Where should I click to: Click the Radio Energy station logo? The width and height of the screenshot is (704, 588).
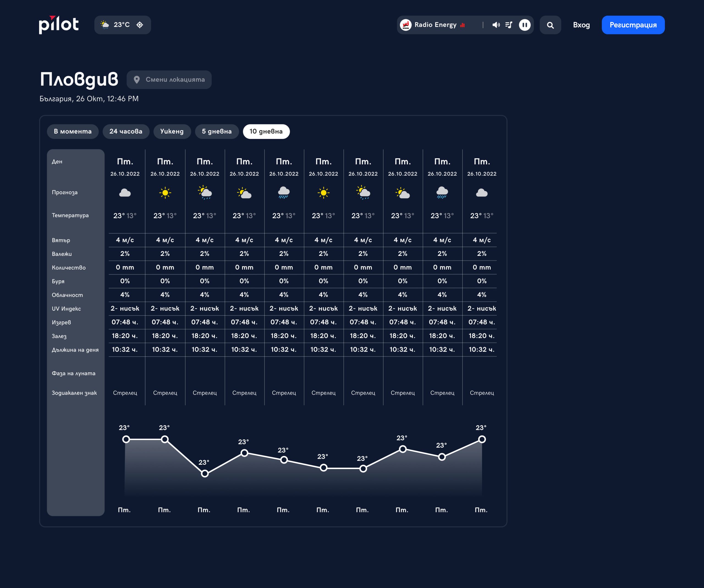pos(406,25)
